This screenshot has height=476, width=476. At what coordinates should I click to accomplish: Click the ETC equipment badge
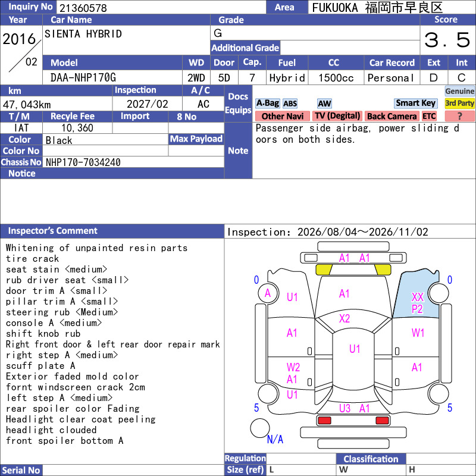[x=429, y=116]
